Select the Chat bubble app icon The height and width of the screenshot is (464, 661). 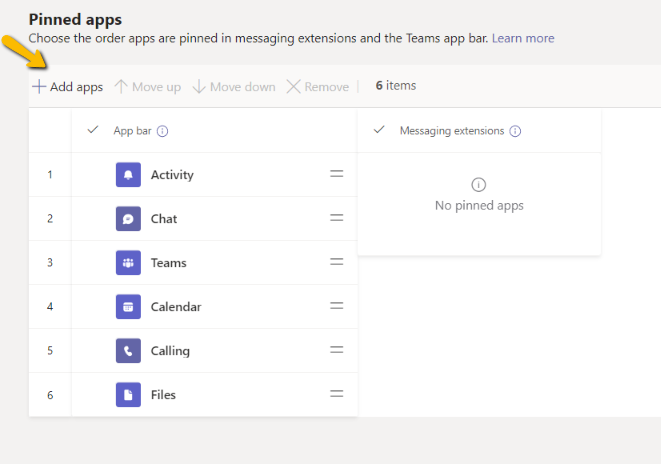(128, 219)
